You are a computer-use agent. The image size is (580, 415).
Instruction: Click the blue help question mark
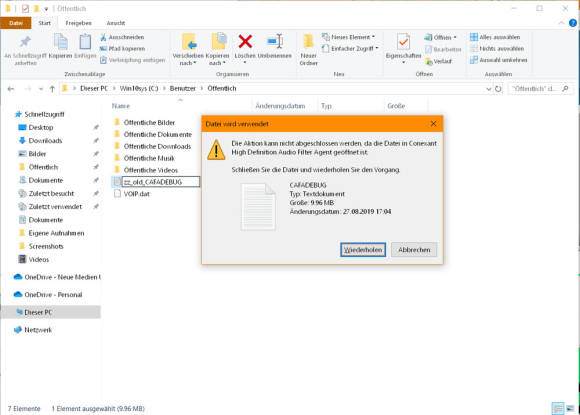[573, 23]
